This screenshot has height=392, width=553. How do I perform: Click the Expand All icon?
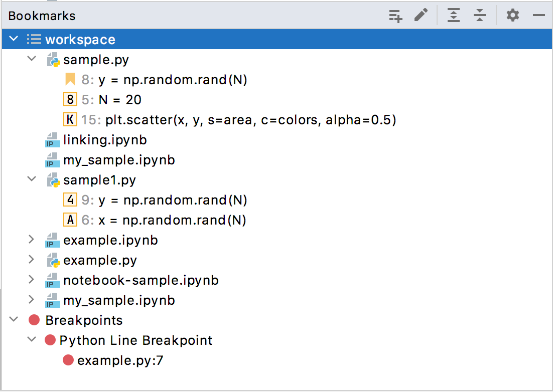[x=454, y=16]
